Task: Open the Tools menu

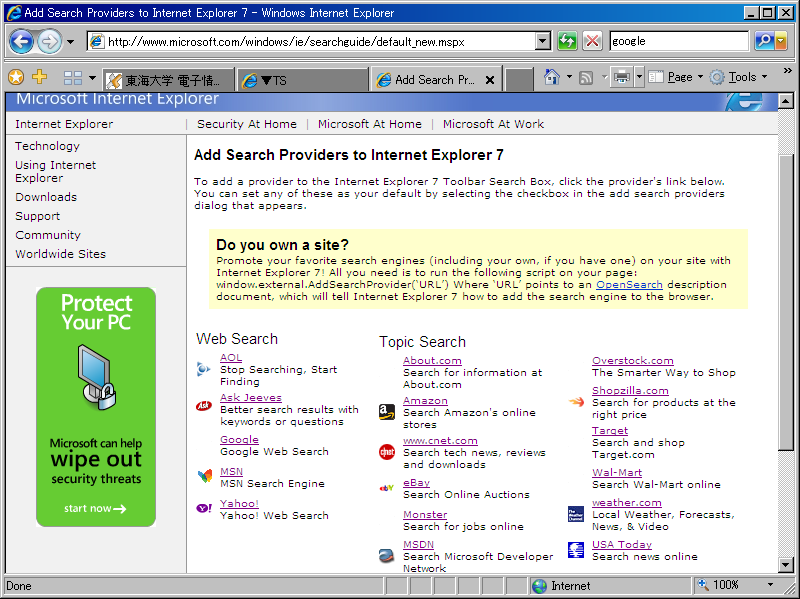Action: coord(738,77)
